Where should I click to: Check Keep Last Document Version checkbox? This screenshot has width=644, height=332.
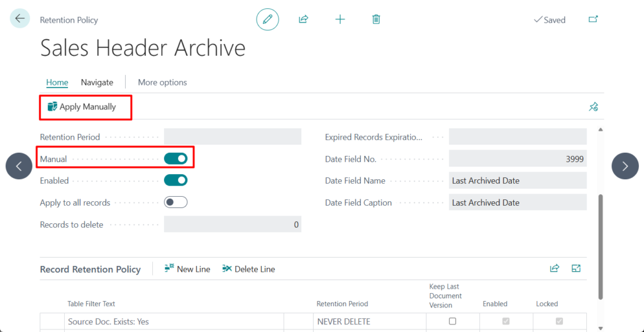452,321
